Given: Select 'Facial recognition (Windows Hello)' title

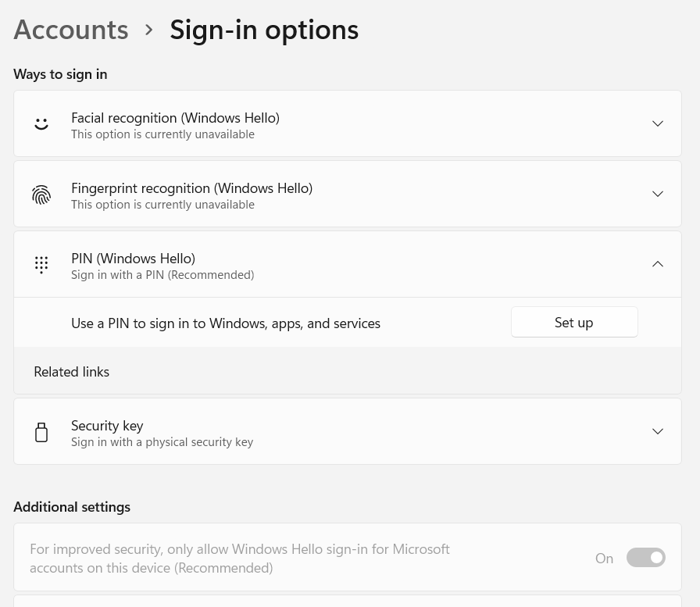Looking at the screenshot, I should click(176, 118).
